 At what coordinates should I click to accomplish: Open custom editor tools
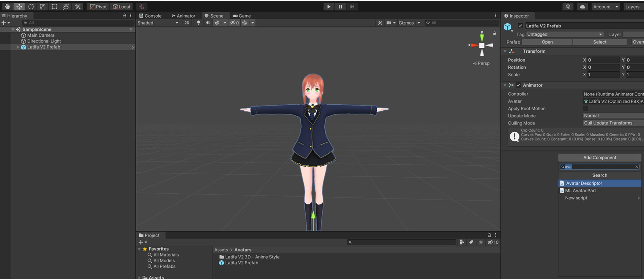[x=78, y=7]
